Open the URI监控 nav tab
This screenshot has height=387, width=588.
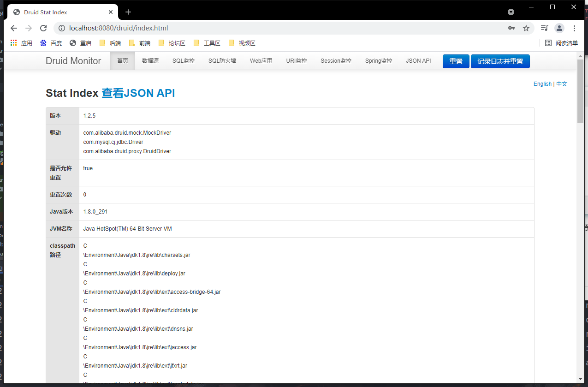[x=297, y=61]
